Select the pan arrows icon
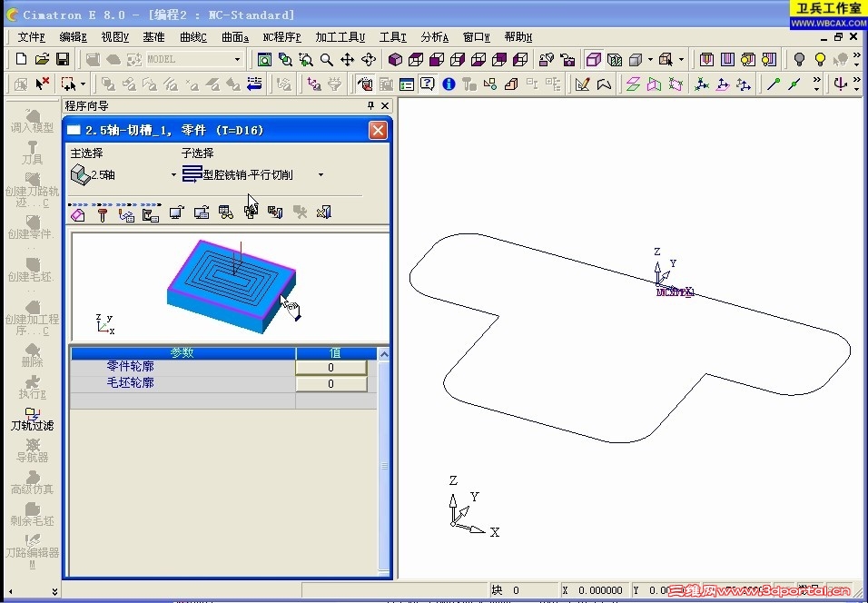Image resolution: width=868 pixels, height=603 pixels. click(347, 59)
